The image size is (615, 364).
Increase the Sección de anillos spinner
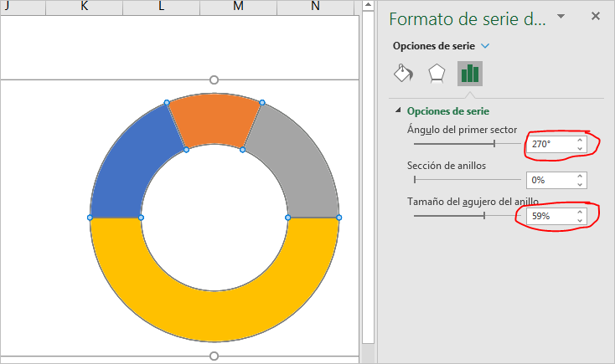tap(580, 177)
